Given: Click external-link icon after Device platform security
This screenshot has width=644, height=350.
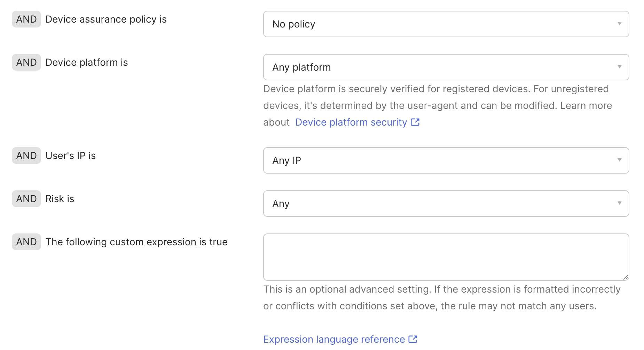Looking at the screenshot, I should click(415, 122).
